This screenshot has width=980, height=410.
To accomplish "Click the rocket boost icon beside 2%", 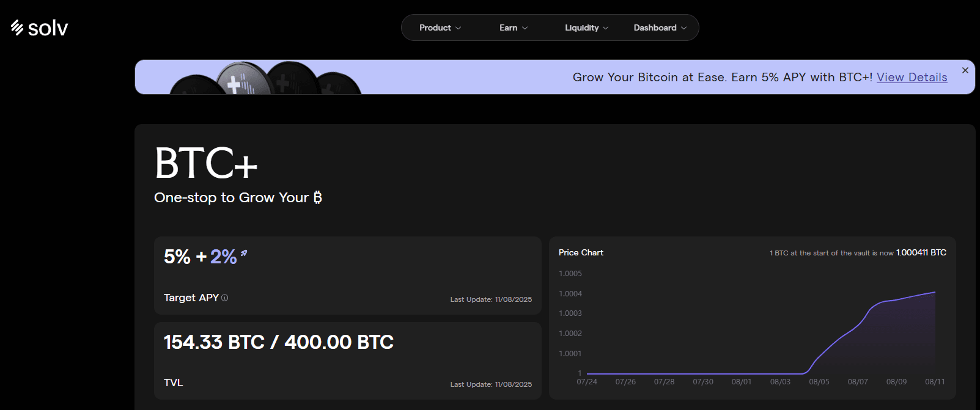I will click(244, 253).
